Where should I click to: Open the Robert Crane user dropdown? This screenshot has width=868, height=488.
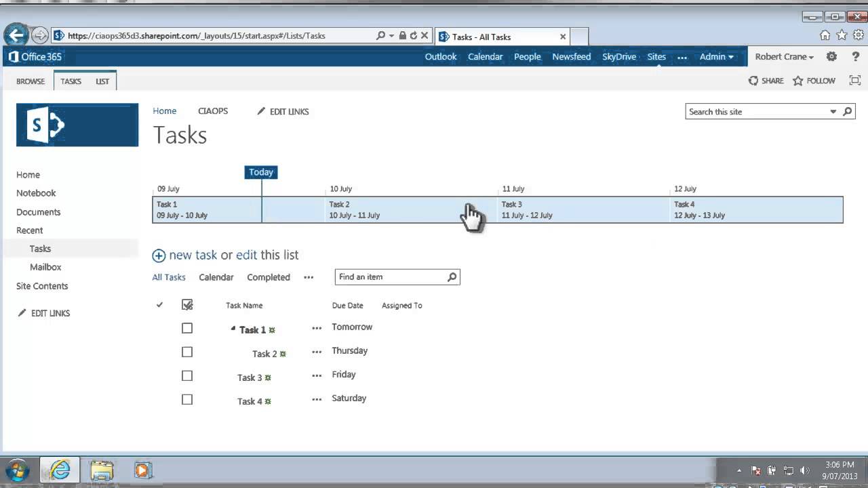pos(785,57)
